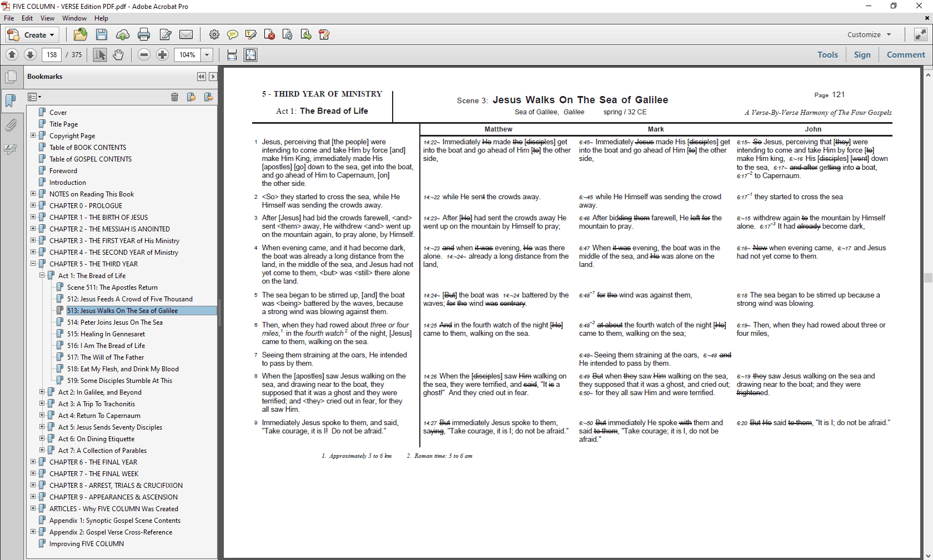
Task: Collapse Act 1: The Bread of Life
Action: (x=42, y=275)
